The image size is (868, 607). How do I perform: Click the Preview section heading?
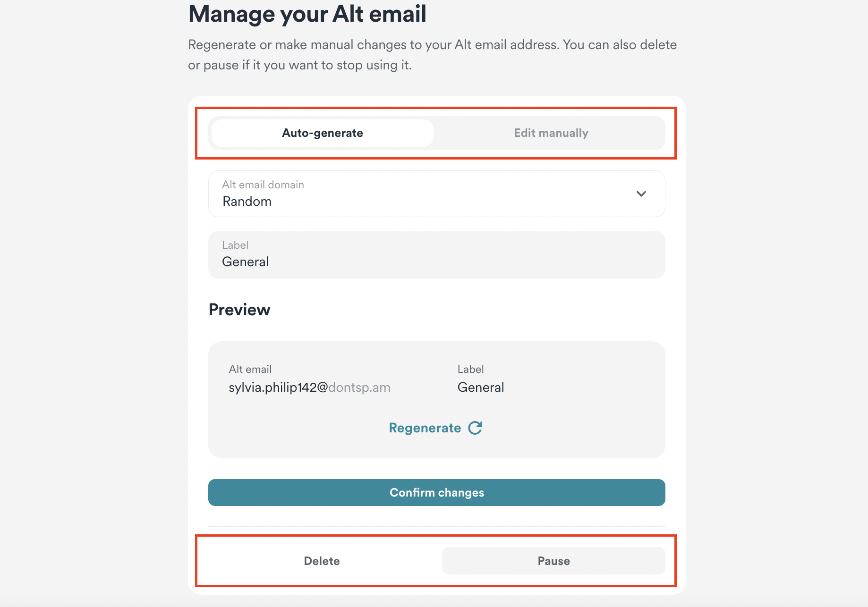[x=239, y=310]
